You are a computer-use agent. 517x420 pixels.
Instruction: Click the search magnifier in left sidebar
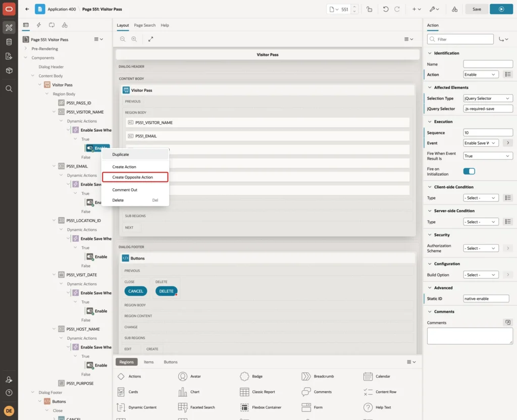tap(9, 89)
